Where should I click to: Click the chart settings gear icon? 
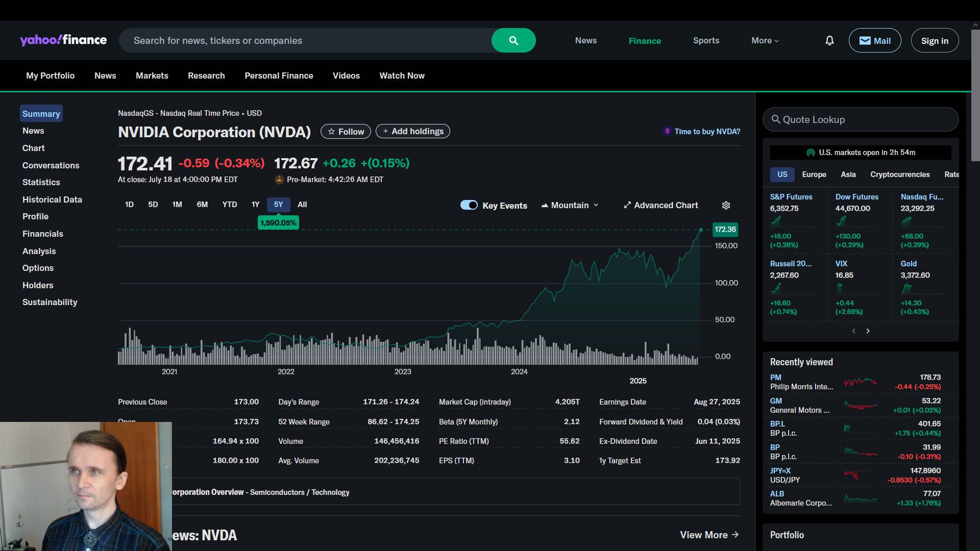tap(726, 205)
